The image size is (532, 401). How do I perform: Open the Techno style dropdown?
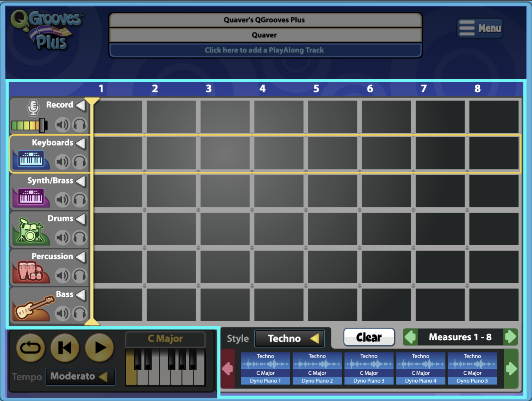pyautogui.click(x=290, y=338)
